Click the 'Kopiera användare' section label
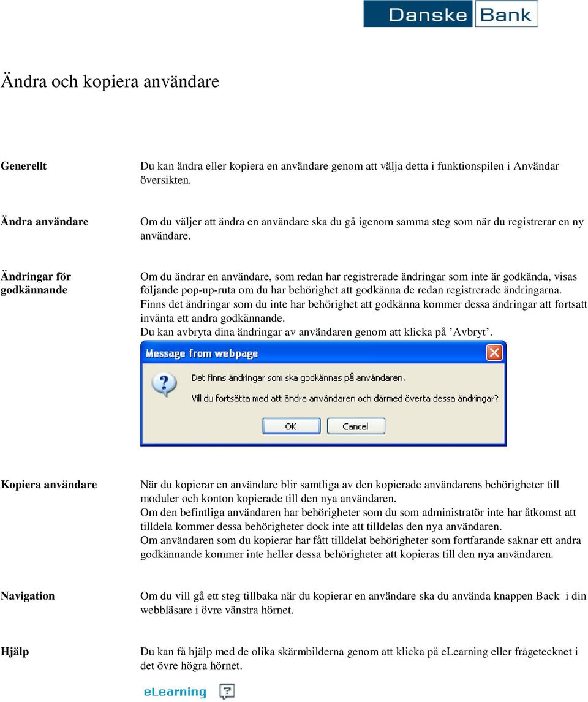588x702 pixels. [49, 485]
